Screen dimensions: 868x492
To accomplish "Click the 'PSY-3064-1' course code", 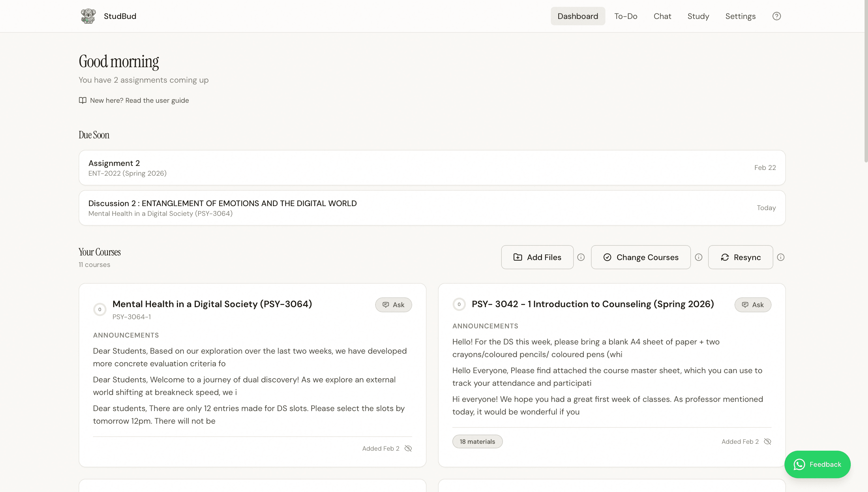I will click(132, 317).
